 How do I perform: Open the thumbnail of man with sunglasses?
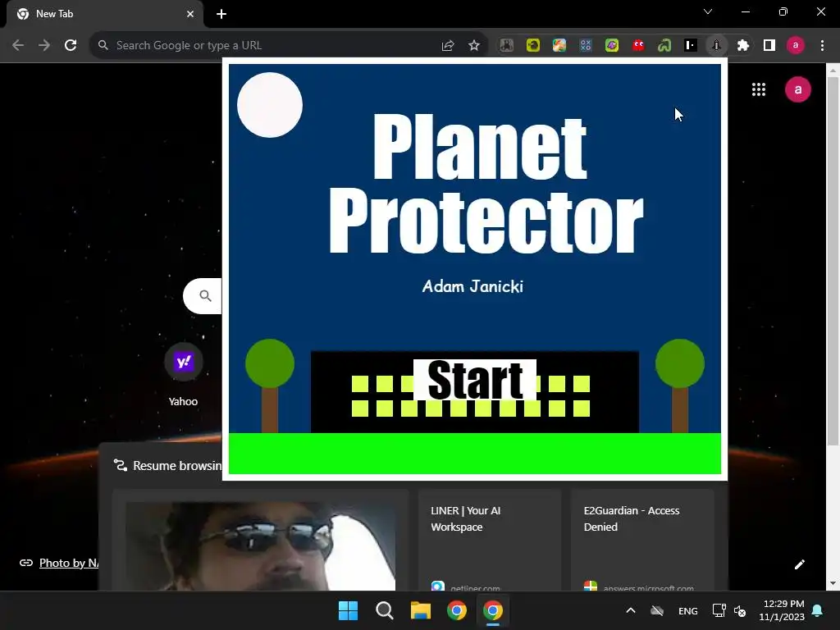click(x=260, y=546)
